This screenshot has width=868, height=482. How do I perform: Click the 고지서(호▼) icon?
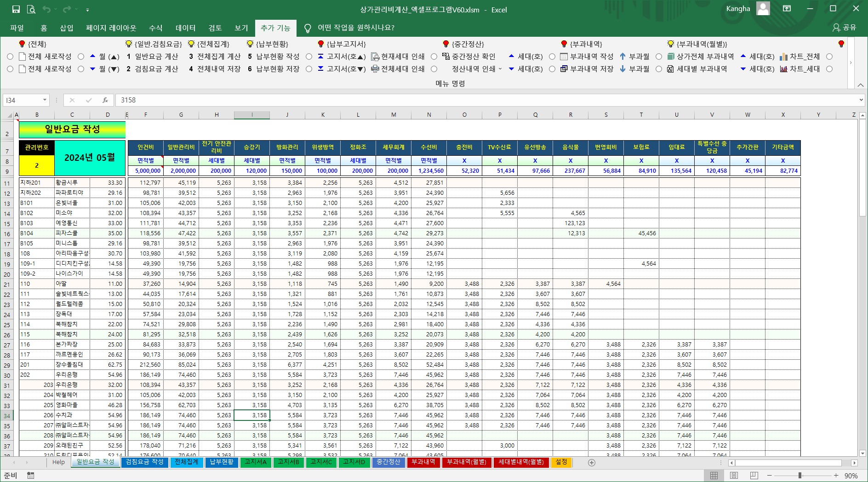(x=320, y=69)
